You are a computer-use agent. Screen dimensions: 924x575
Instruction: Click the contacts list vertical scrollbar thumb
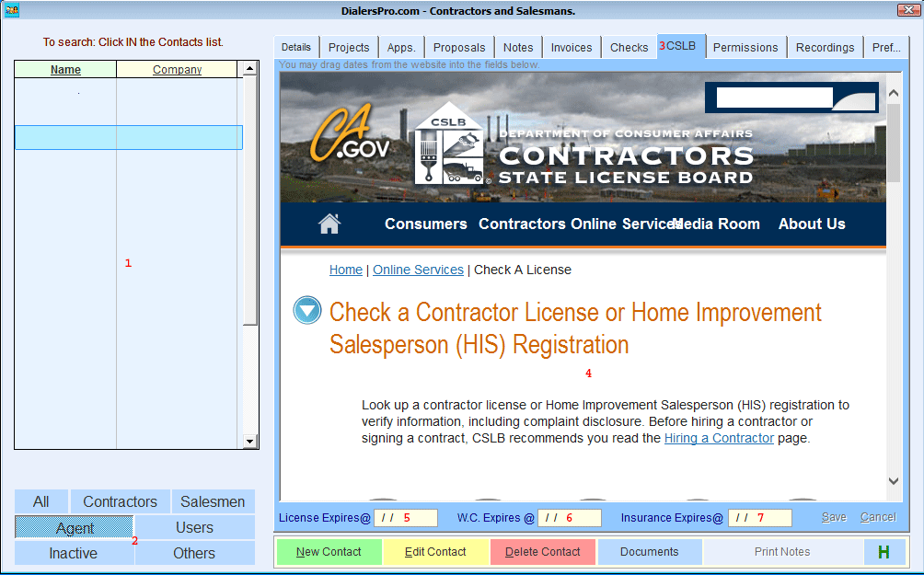[249, 201]
